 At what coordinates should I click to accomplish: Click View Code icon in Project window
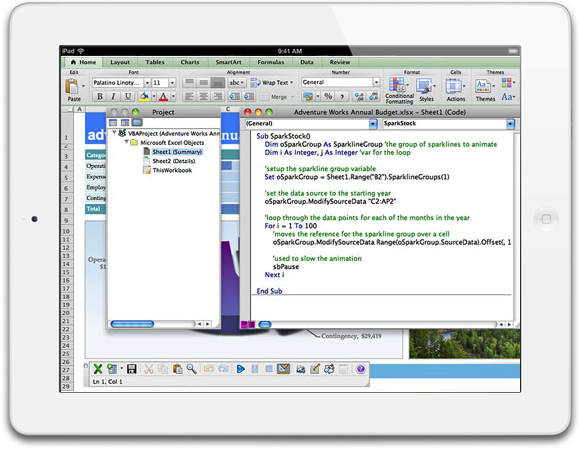click(x=113, y=122)
